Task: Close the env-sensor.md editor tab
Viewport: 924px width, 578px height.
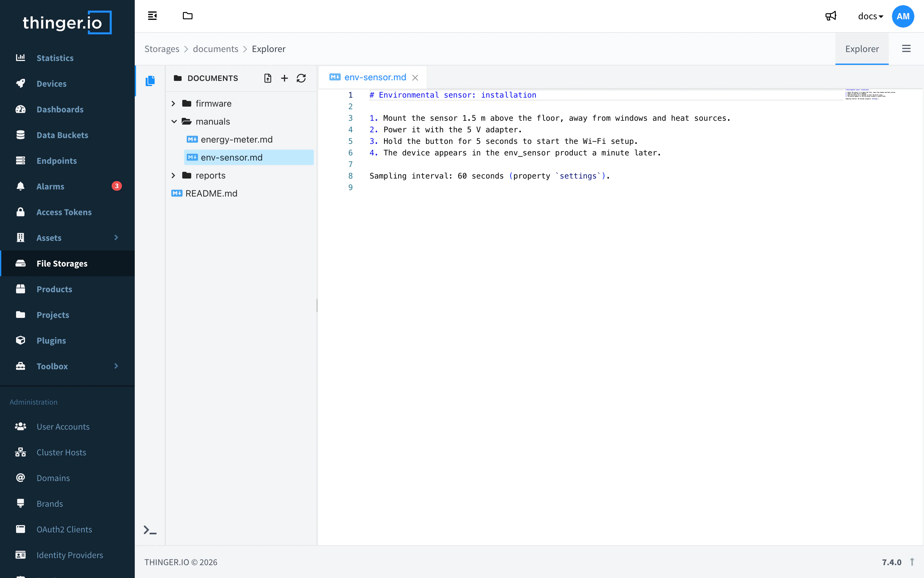Action: (x=415, y=78)
